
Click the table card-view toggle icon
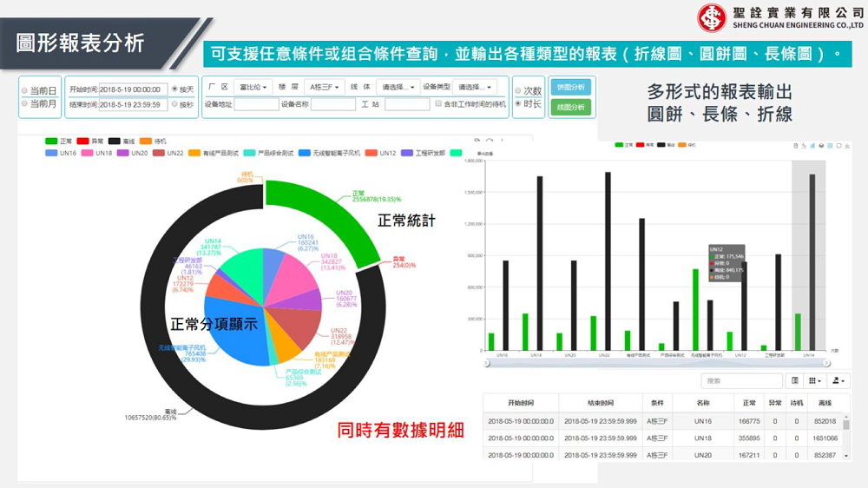point(794,380)
